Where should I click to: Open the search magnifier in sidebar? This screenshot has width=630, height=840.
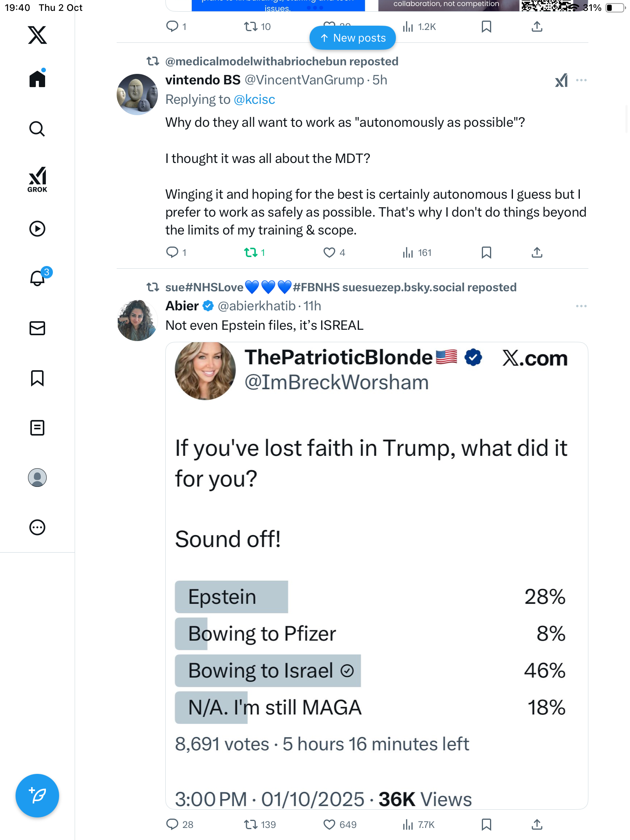[x=37, y=129]
